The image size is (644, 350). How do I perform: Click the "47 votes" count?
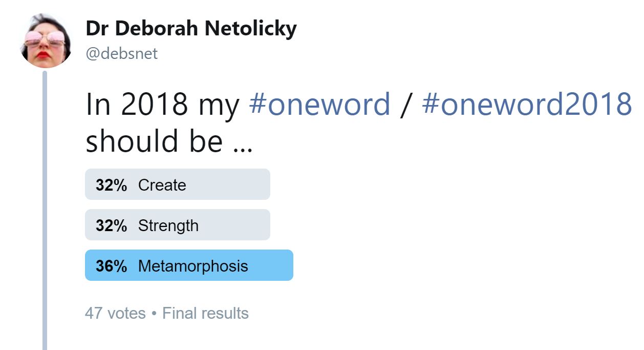click(115, 313)
